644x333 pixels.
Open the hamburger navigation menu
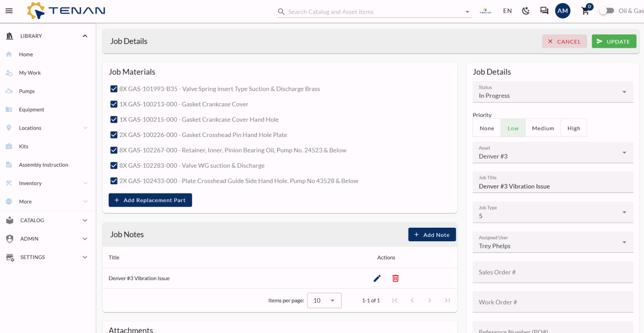[x=9, y=11]
